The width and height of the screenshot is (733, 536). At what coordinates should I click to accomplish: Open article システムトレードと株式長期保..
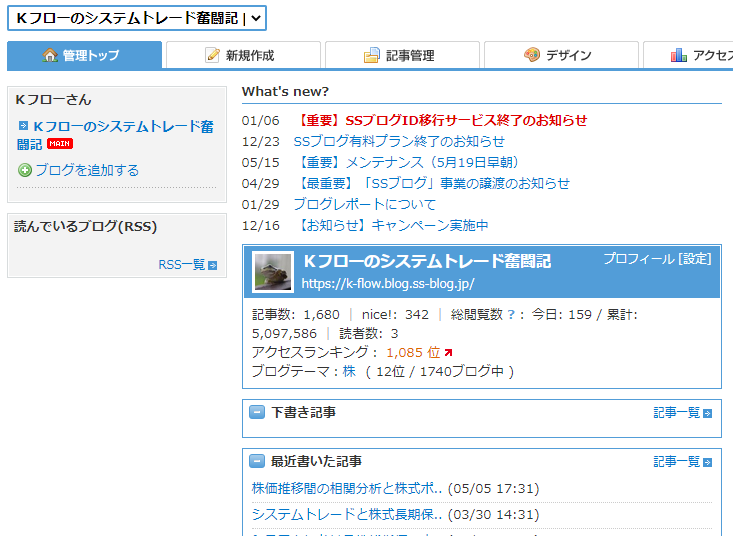tap(347, 515)
